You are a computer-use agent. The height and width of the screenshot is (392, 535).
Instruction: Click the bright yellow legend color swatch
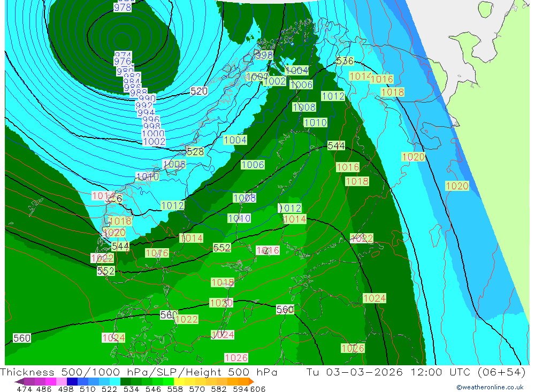[x=179, y=381]
